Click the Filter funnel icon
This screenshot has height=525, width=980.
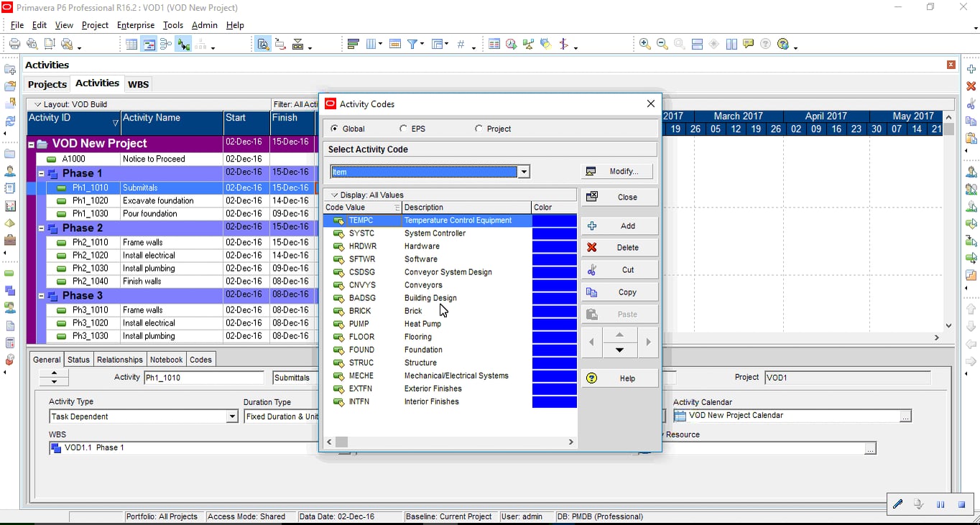pos(413,44)
